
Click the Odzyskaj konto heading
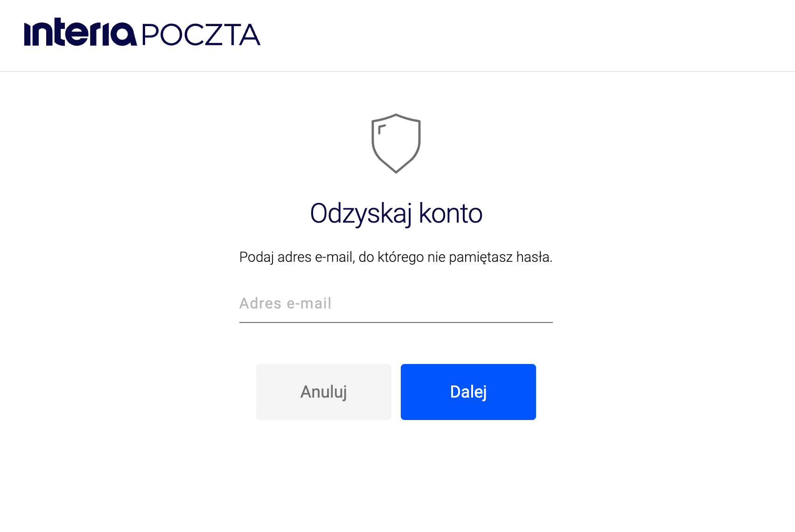click(x=396, y=214)
